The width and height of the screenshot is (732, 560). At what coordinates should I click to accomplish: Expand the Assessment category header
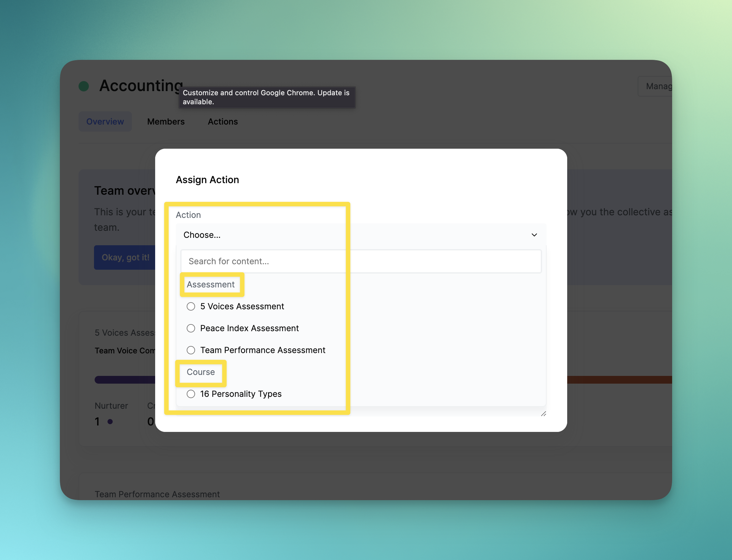(x=211, y=284)
